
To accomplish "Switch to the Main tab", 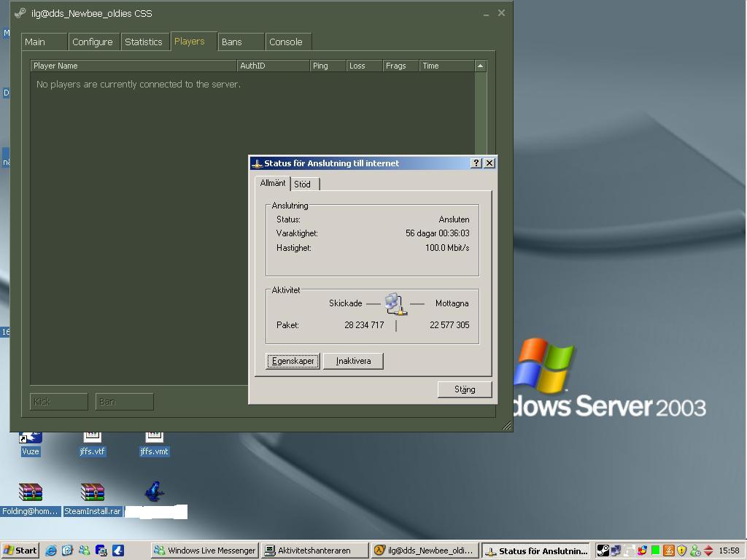I will coord(44,42).
